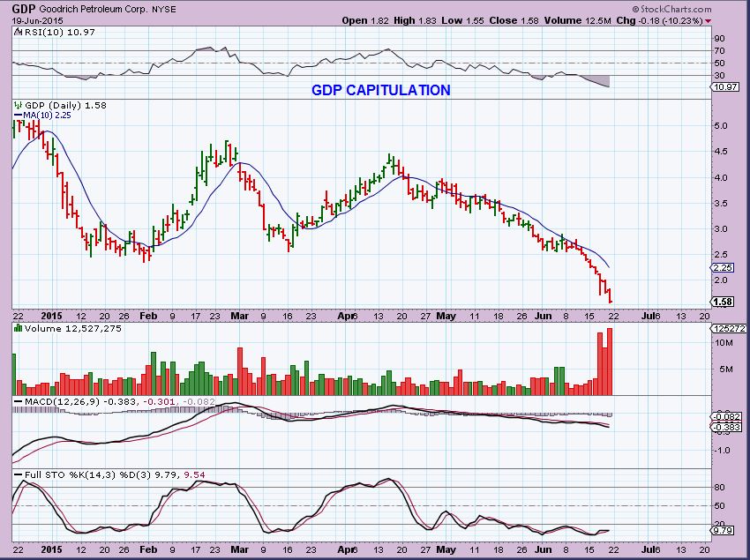The image size is (750, 560).
Task: Click the 30 RSI axis label
Action: 719,76
